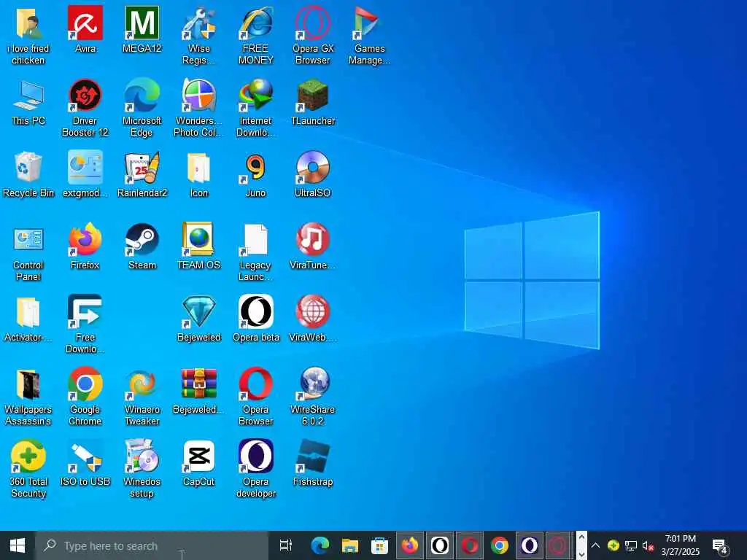Screen dimensions: 747x560
Task: Launch CapCut video editor
Action: pyautogui.click(x=198, y=463)
